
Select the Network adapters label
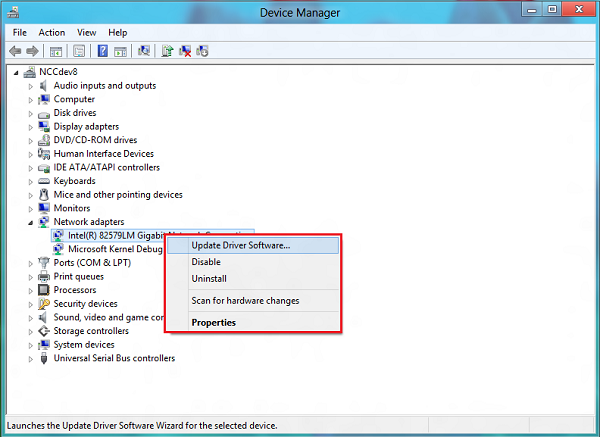(x=89, y=222)
